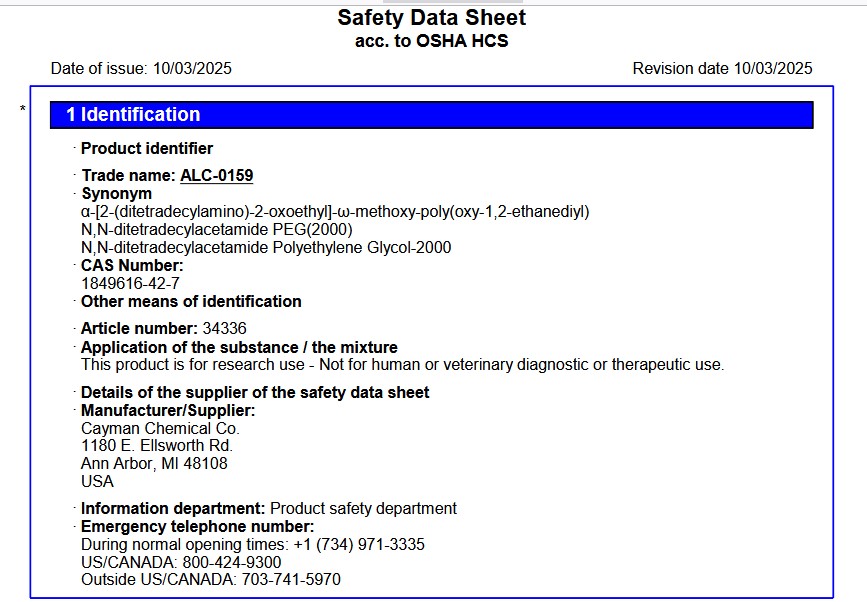Click the underlined trade name ALC-0159
The image size is (867, 602).
coord(216,176)
